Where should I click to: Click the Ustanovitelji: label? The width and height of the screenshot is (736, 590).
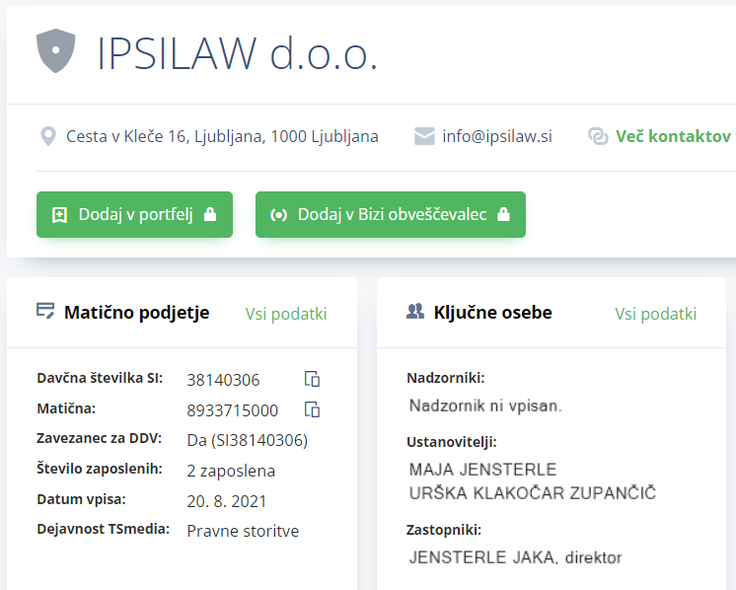452,442
